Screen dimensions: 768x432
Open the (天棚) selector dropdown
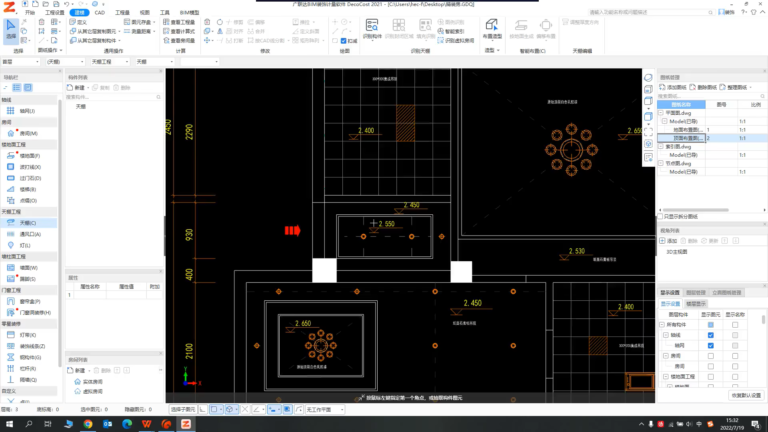(x=65, y=62)
